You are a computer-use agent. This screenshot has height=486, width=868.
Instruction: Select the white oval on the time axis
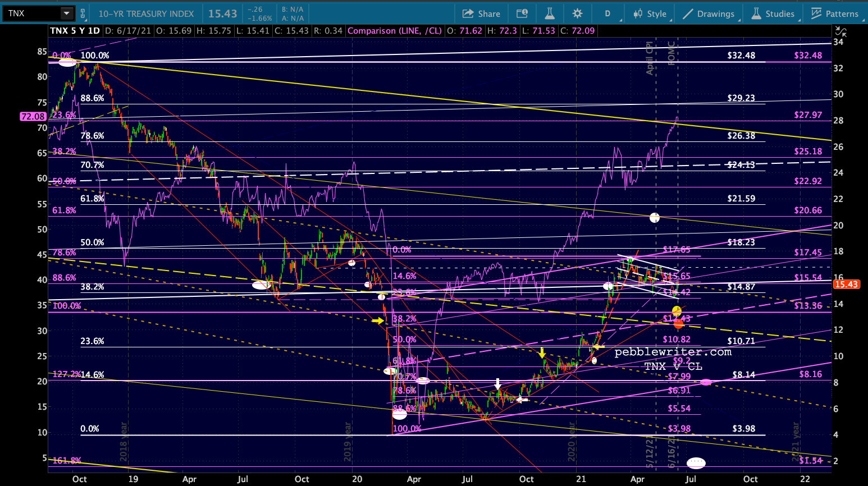tap(696, 463)
